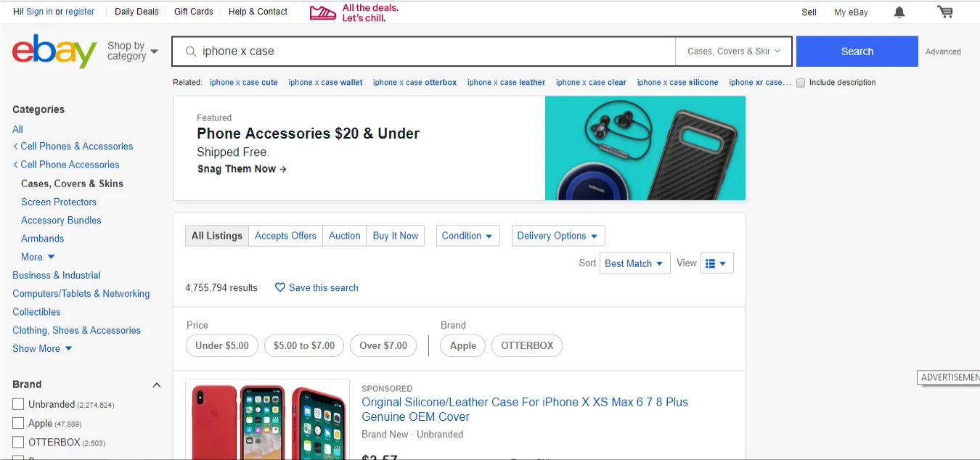Change sorting via the Best Match dropdown
The image size is (980, 460).
tap(634, 263)
